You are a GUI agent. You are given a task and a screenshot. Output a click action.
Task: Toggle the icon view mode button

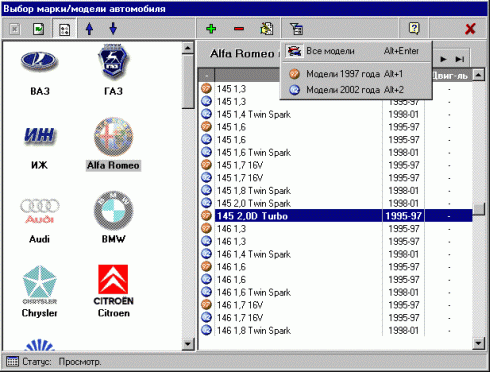point(64,29)
